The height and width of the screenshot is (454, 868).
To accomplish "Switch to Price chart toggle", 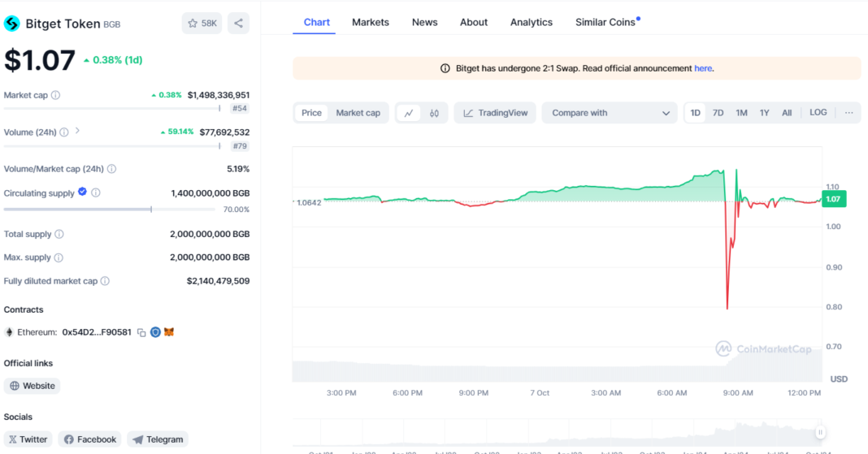I will click(311, 113).
